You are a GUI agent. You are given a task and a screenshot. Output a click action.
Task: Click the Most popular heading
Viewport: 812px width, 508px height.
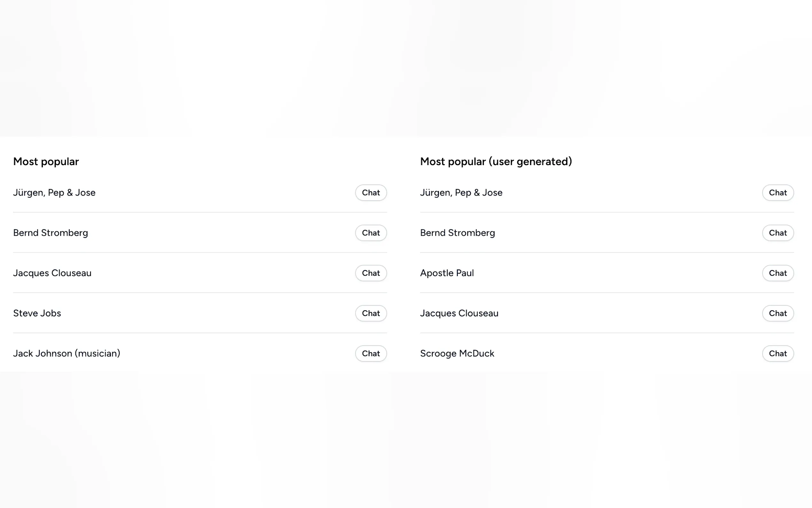(46, 162)
